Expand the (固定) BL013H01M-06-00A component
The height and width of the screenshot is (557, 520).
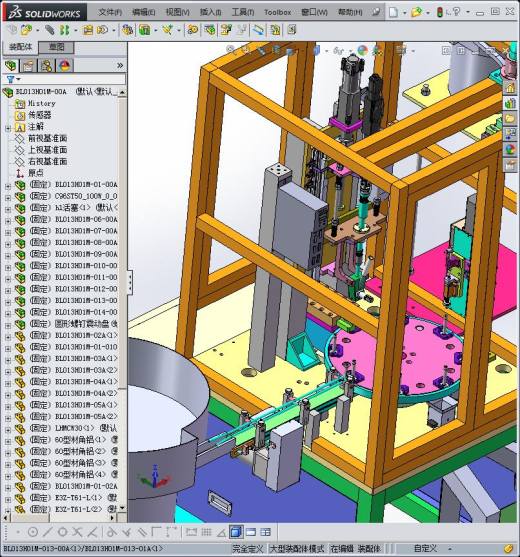8,220
